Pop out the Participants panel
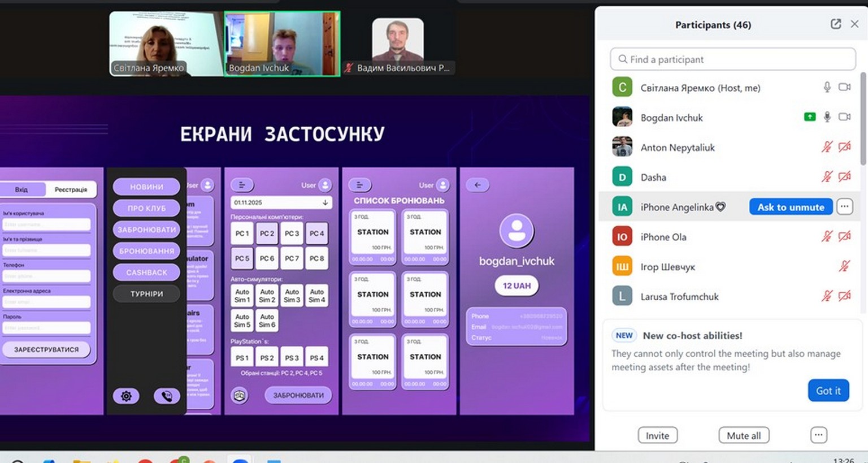 click(836, 24)
